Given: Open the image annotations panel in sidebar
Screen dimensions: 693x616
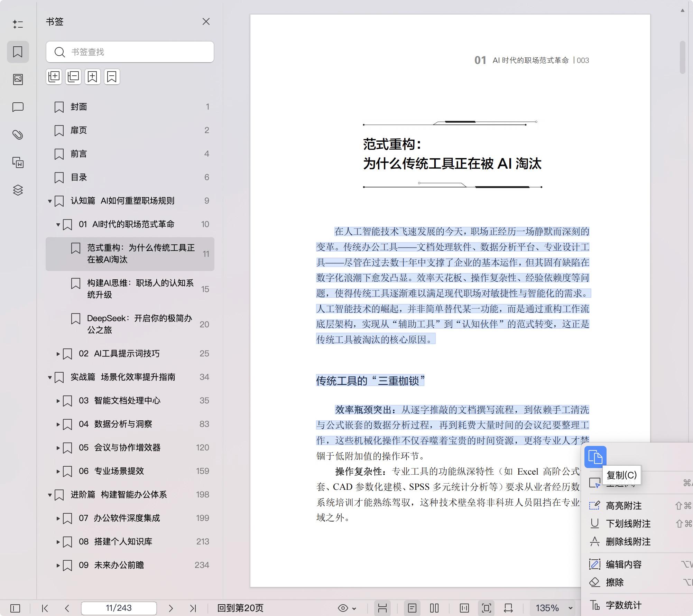Looking at the screenshot, I should [18, 79].
